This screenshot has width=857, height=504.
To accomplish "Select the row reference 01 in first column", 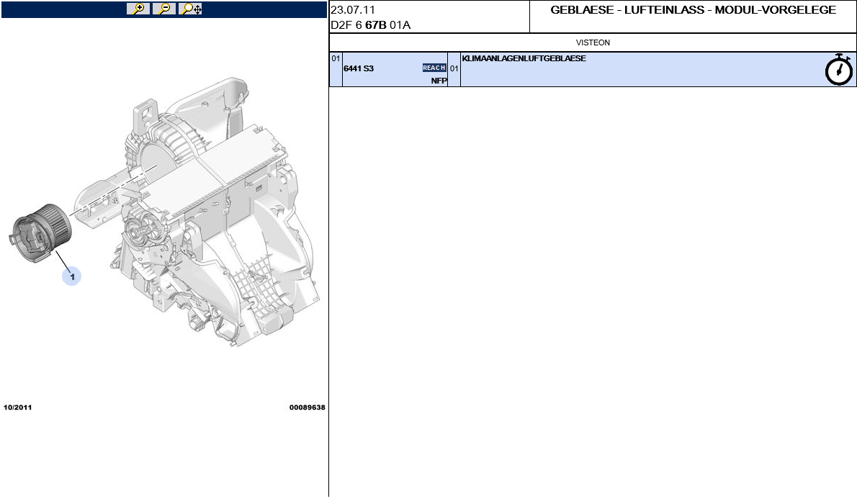I will [335, 58].
